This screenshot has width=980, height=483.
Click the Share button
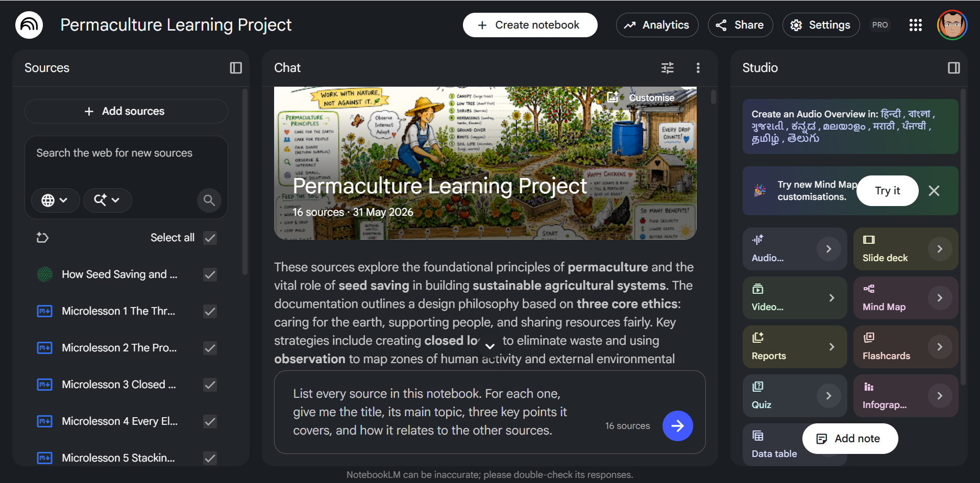(740, 25)
